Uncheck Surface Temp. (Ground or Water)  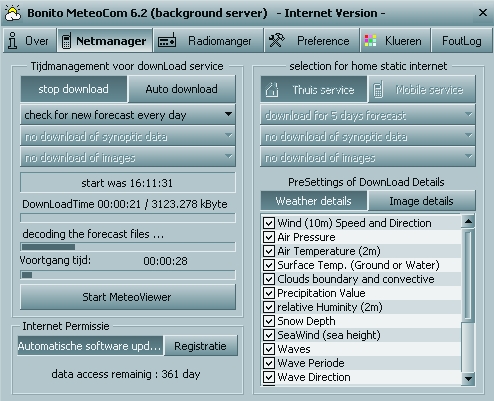point(269,265)
